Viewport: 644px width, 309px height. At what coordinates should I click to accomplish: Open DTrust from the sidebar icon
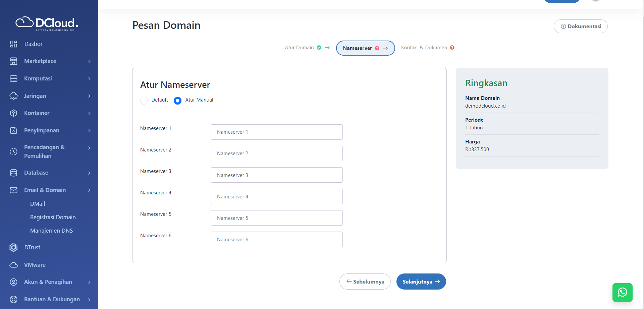(x=13, y=247)
